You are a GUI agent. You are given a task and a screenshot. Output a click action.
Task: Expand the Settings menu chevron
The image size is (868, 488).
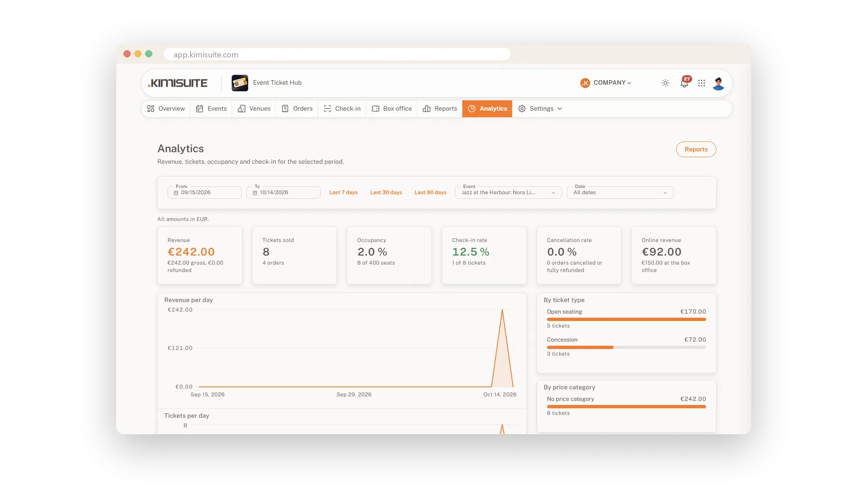(x=560, y=109)
